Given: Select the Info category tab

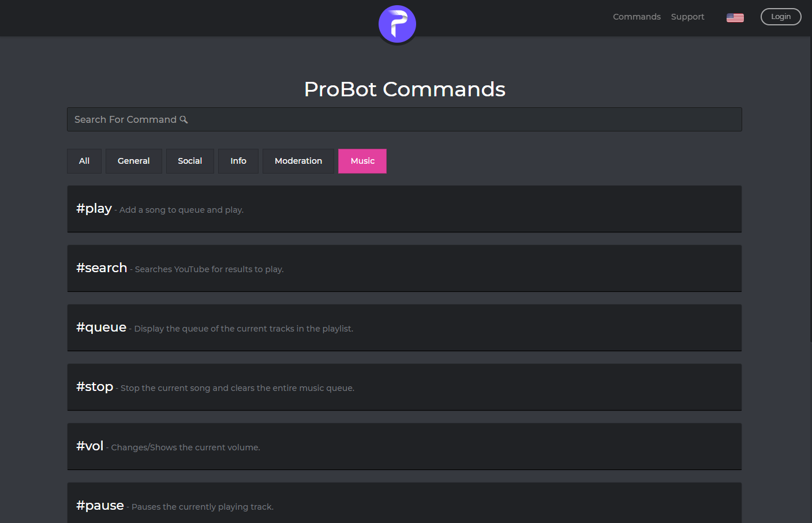Looking at the screenshot, I should coord(238,161).
